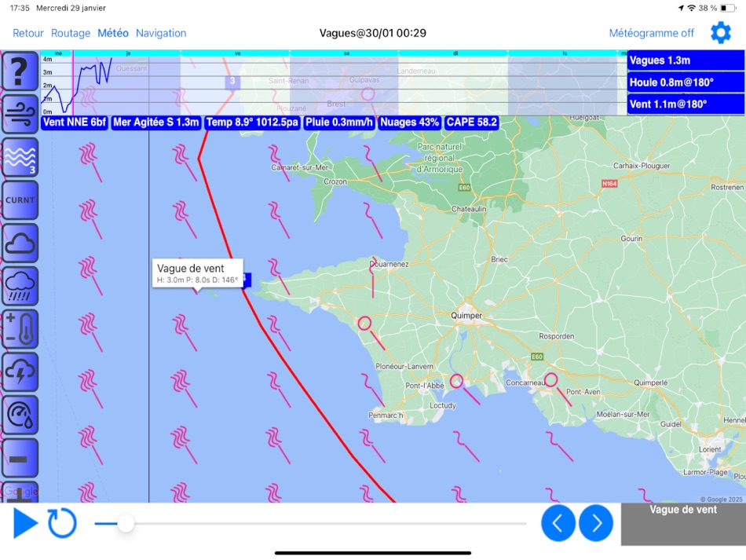Go to previous forecast step arrow
Image resolution: width=746 pixels, height=560 pixels.
coord(558,523)
